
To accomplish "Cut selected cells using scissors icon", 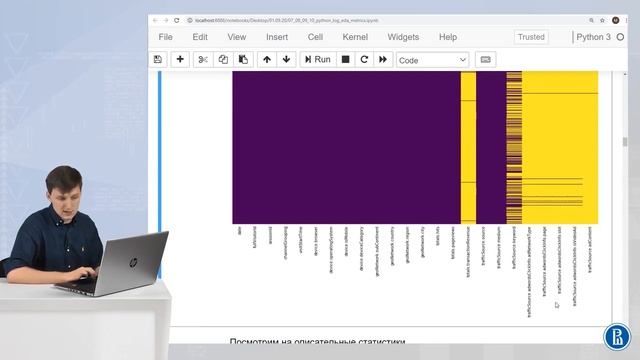I will pos(203,60).
